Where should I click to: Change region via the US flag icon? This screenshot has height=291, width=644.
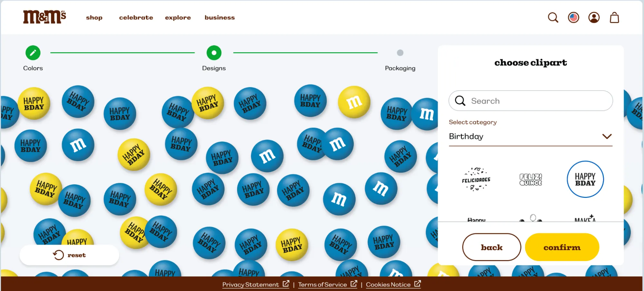pos(573,17)
